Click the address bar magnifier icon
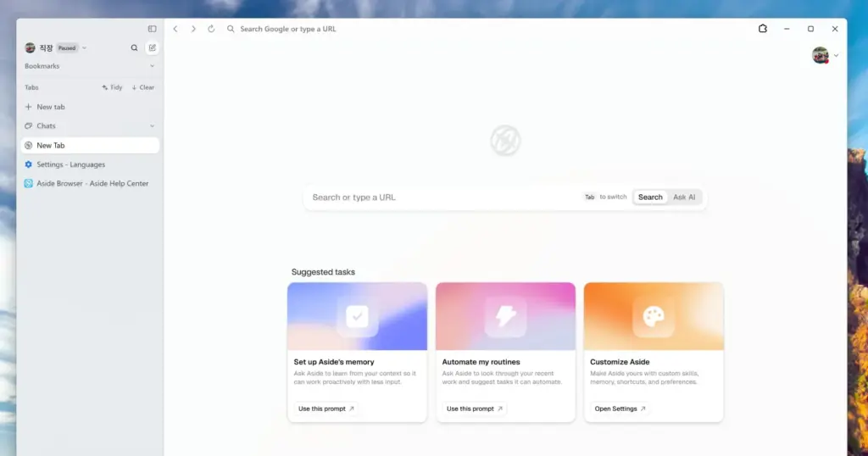 (231, 29)
